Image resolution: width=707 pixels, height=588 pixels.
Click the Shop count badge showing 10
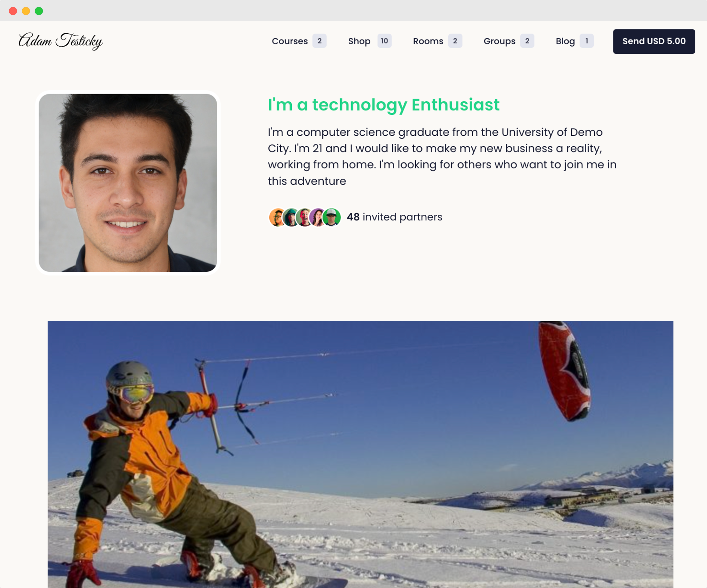(x=384, y=41)
